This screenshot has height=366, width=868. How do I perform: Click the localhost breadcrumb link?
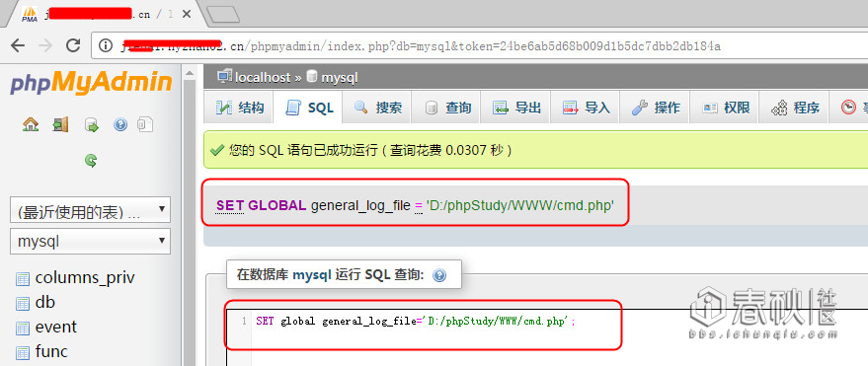click(x=263, y=77)
